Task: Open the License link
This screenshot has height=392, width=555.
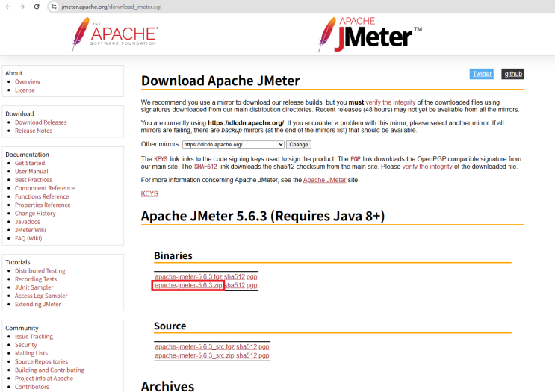Action: [25, 90]
